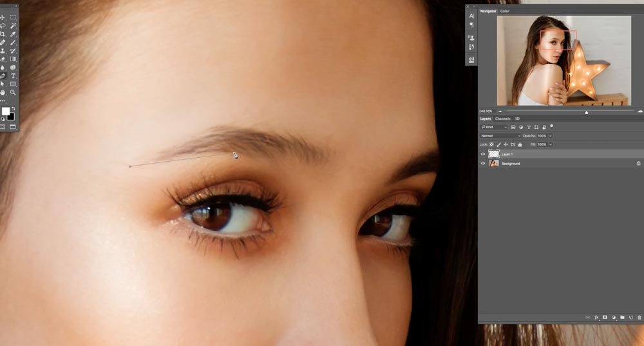This screenshot has width=644, height=346.
Task: Select the Background layer name
Action: (511, 164)
